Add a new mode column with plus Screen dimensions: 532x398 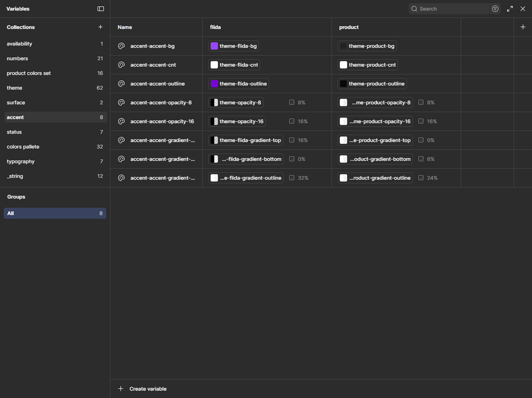(x=523, y=27)
